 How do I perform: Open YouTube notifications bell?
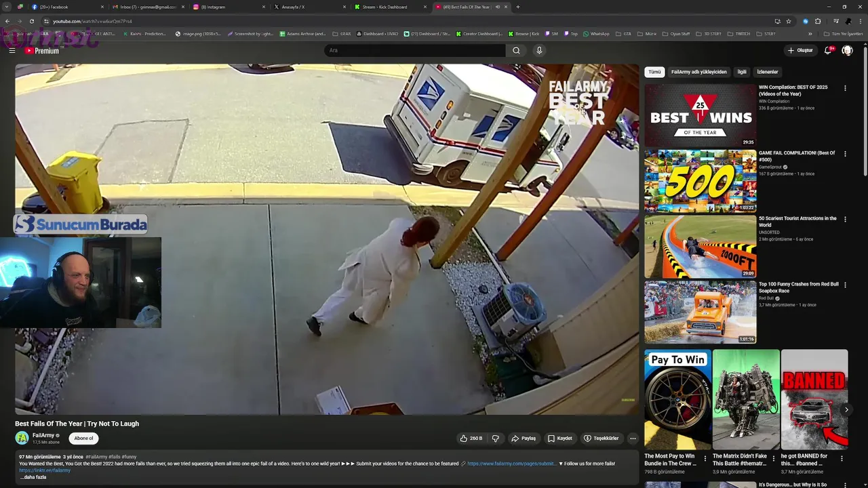[828, 50]
